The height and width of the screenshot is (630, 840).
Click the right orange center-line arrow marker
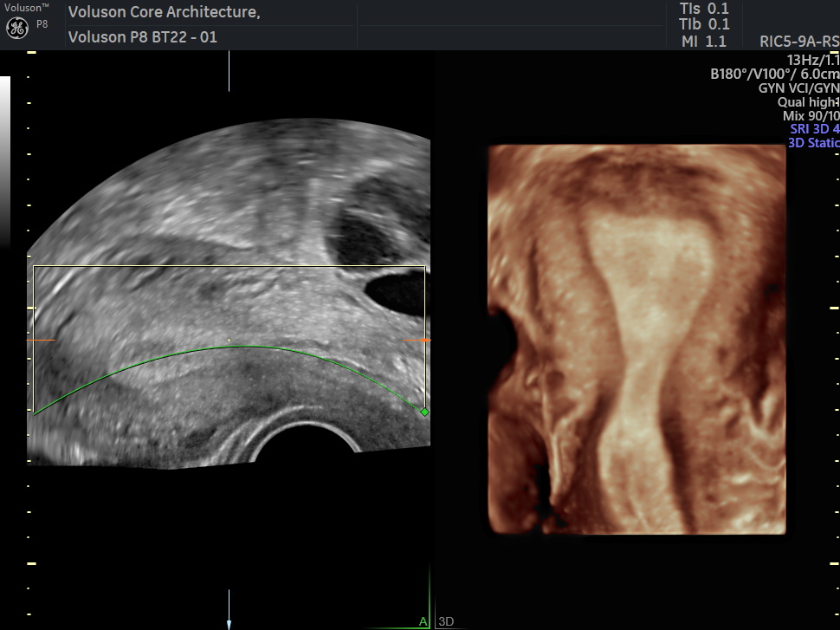click(x=417, y=341)
